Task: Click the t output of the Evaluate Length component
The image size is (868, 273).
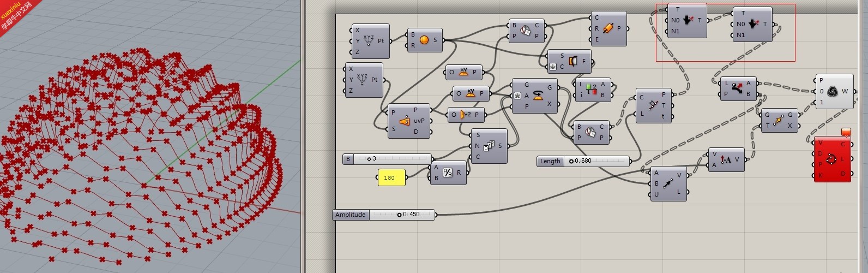Action: tap(664, 116)
